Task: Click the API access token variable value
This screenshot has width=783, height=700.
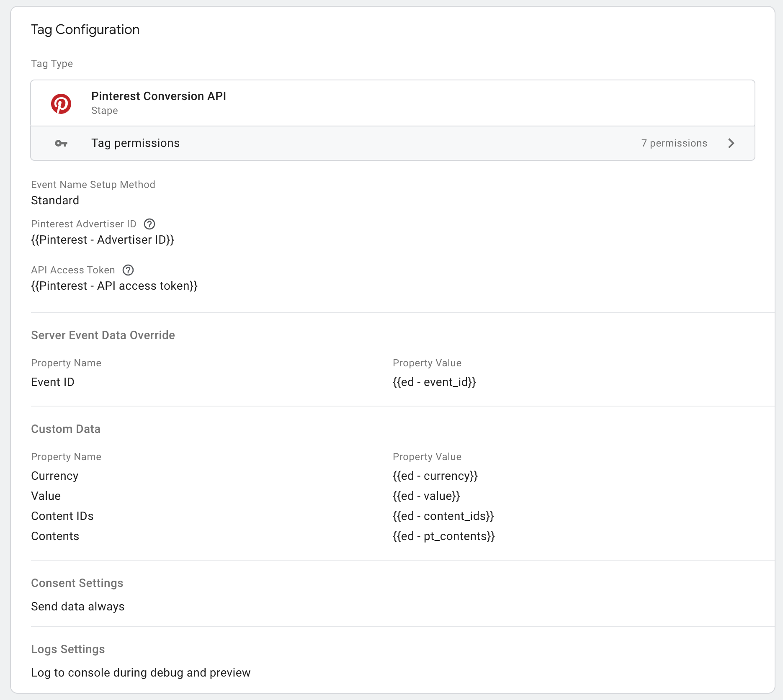Action: coord(114,286)
